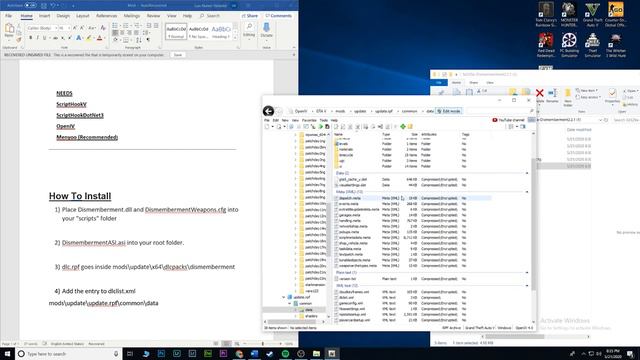The width and height of the screenshot is (640, 360).
Task: Open Counter-Strike Global Offensive desktop shortcut
Action: (x=616, y=14)
